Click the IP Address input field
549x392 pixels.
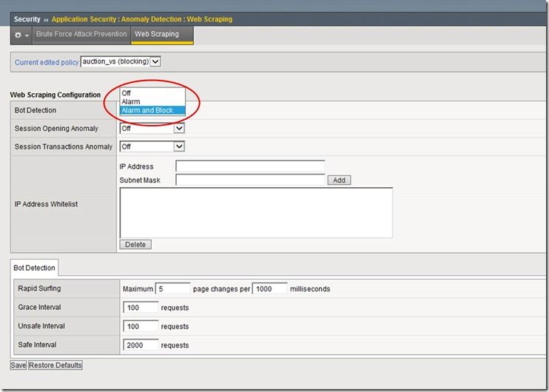(250, 166)
